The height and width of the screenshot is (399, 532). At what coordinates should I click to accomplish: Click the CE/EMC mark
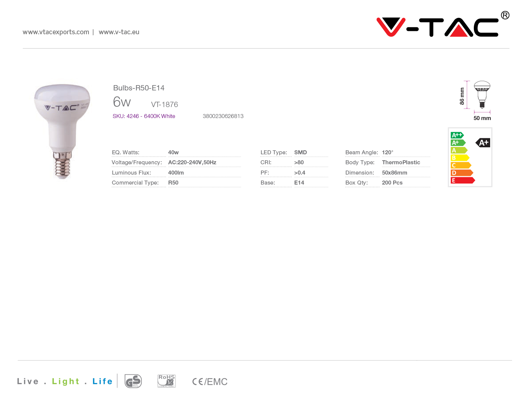210,382
